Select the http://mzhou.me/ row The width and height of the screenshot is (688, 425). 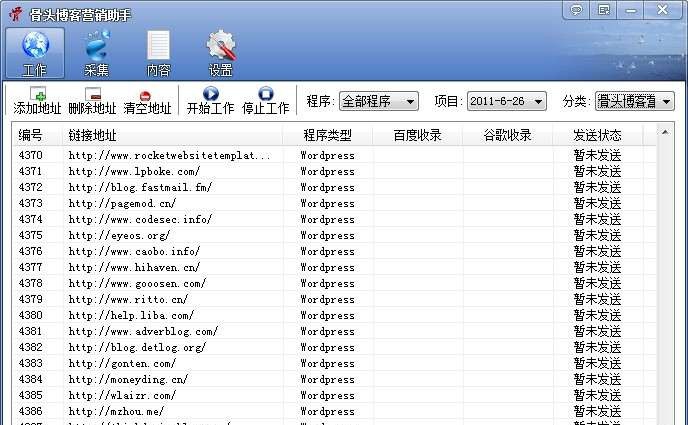click(334, 411)
